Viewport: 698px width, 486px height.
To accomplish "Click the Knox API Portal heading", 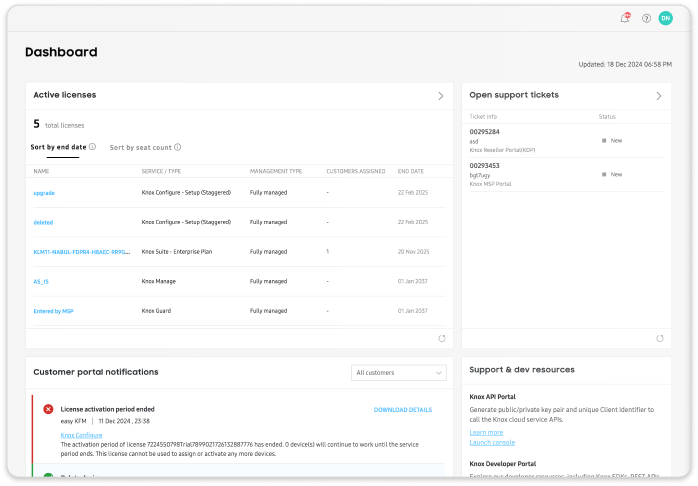I will [x=492, y=397].
